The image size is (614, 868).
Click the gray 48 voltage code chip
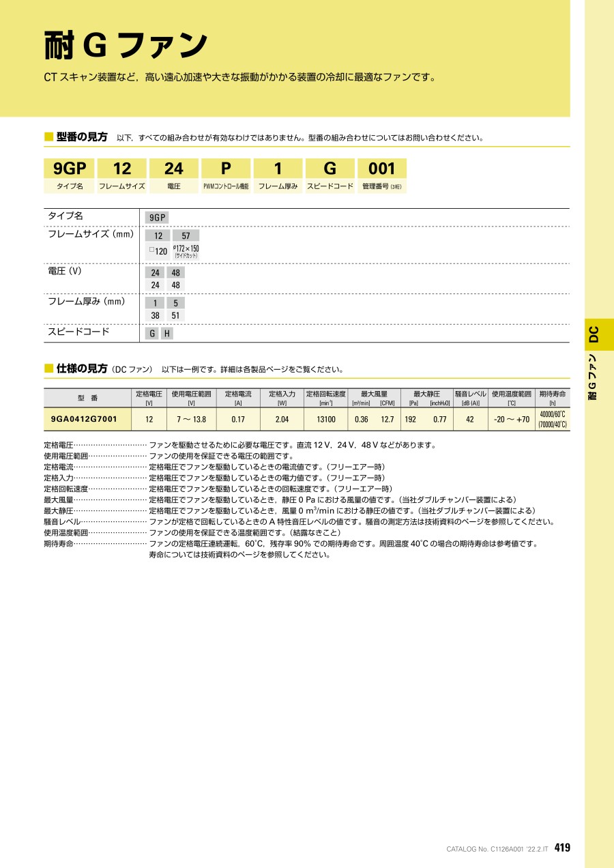[x=175, y=273]
